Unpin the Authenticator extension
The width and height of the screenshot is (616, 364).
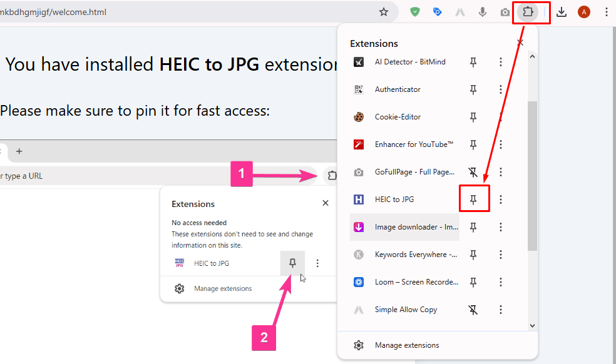[474, 89]
